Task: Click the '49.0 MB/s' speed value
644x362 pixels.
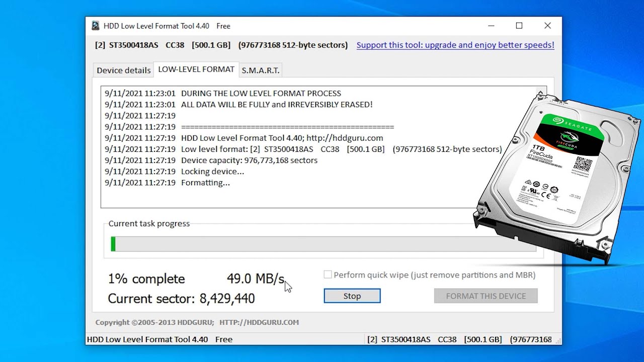Action: 256,279
